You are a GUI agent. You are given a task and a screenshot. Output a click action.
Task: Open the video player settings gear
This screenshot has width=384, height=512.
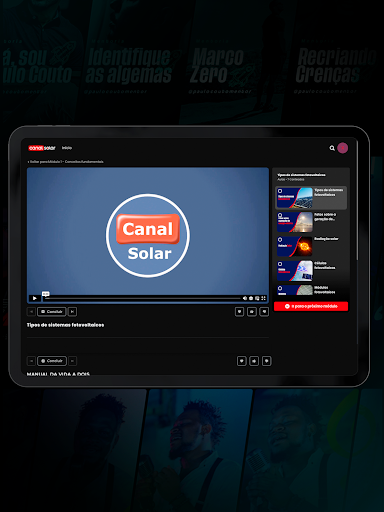(x=251, y=298)
